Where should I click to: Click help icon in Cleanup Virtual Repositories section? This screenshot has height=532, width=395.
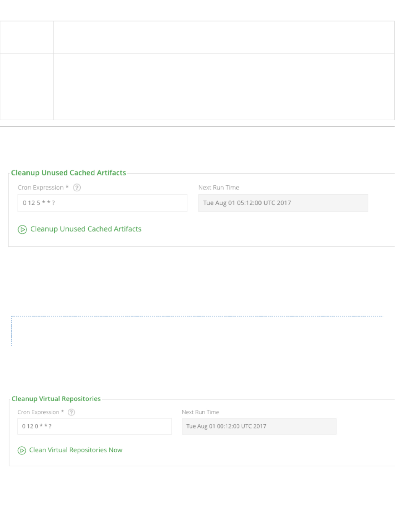72,412
